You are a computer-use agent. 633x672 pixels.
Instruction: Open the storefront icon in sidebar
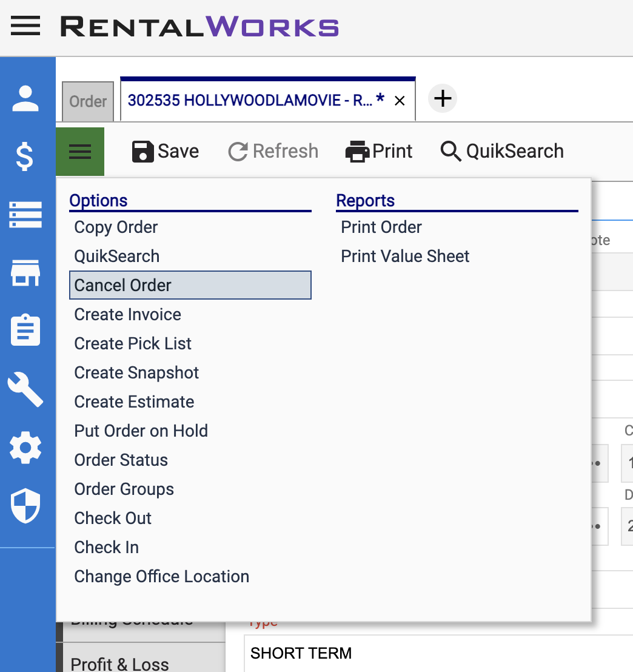(x=25, y=273)
